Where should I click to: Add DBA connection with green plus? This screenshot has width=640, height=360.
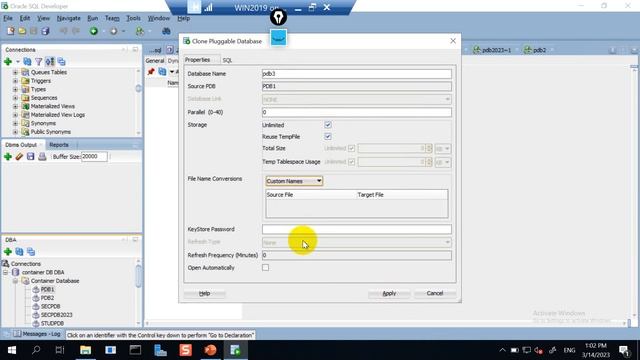[8, 251]
